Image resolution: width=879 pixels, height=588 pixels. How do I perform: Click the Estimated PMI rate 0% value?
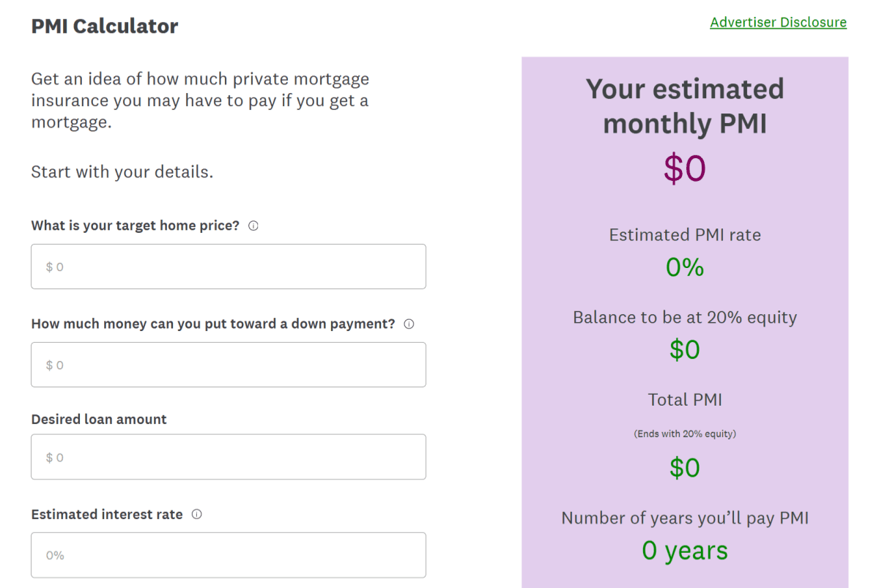click(x=684, y=267)
